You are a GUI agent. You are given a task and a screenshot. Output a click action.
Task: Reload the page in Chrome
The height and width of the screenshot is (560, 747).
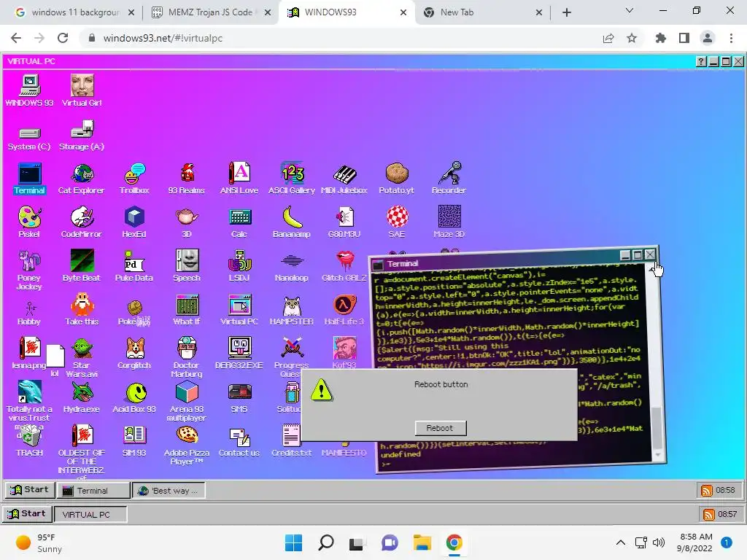click(x=63, y=38)
